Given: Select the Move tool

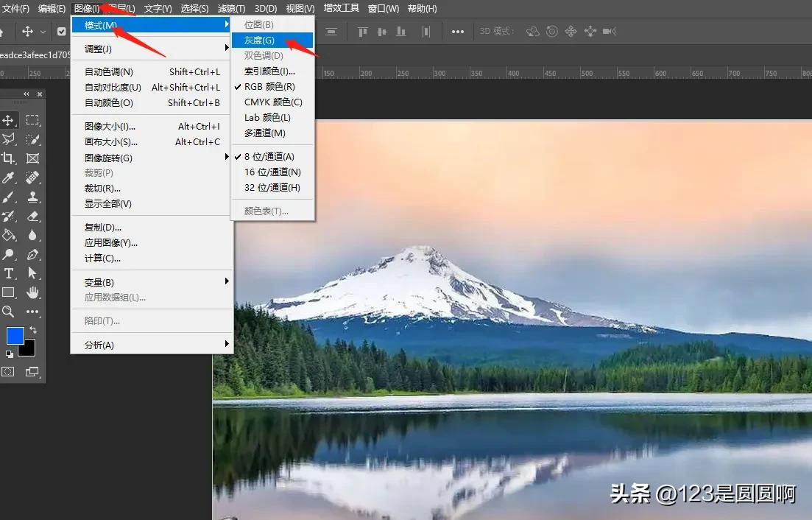Looking at the screenshot, I should [x=10, y=120].
